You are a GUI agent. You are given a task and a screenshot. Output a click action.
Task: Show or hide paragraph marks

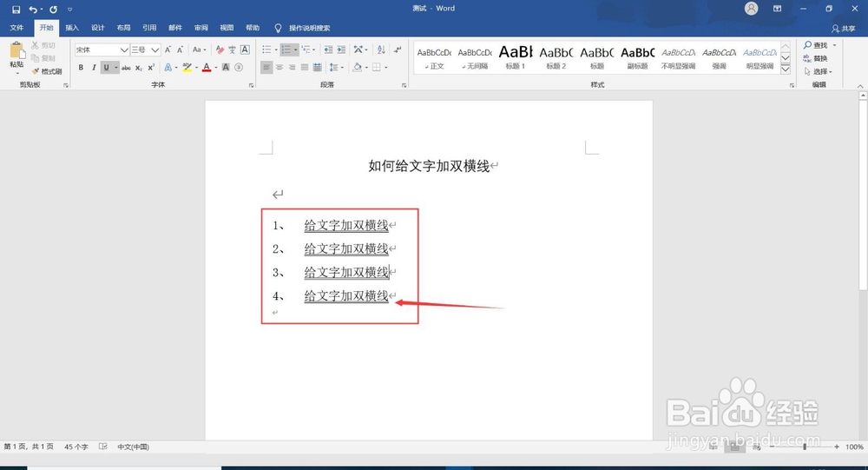[398, 50]
